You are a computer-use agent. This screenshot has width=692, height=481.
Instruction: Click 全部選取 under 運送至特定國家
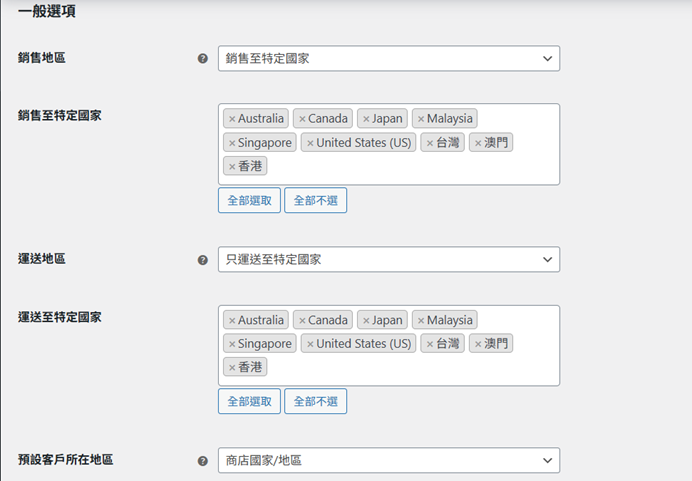[x=249, y=401]
